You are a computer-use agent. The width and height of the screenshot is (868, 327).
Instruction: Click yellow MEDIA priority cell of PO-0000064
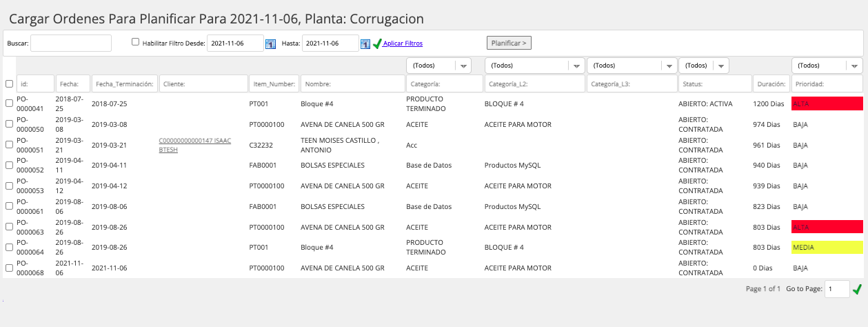827,247
